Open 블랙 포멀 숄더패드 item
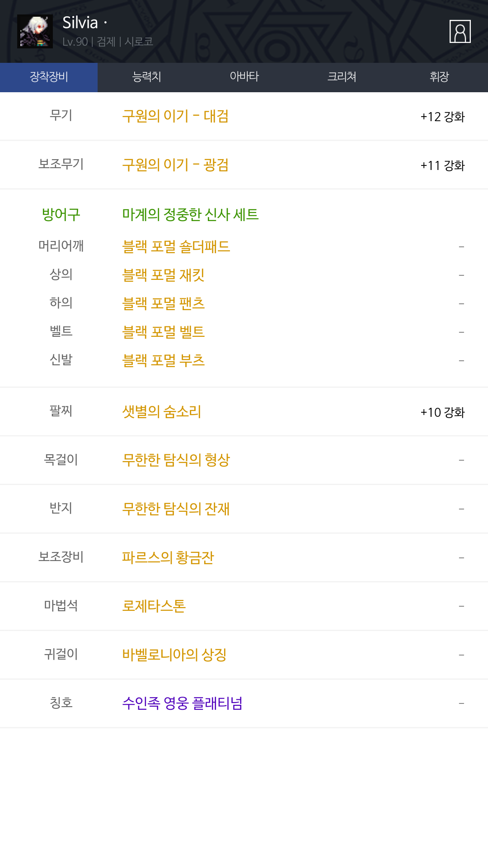This screenshot has height=868, width=488. [x=176, y=246]
